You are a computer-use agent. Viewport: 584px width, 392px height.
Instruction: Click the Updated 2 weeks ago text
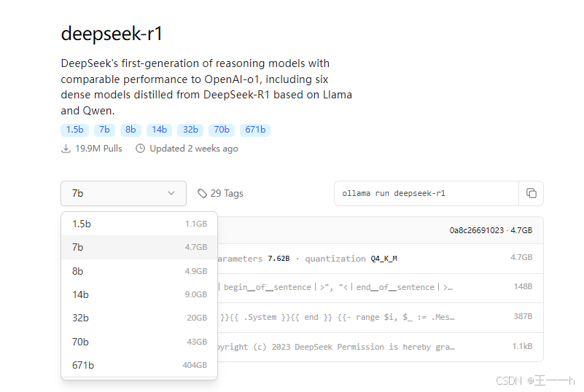194,149
